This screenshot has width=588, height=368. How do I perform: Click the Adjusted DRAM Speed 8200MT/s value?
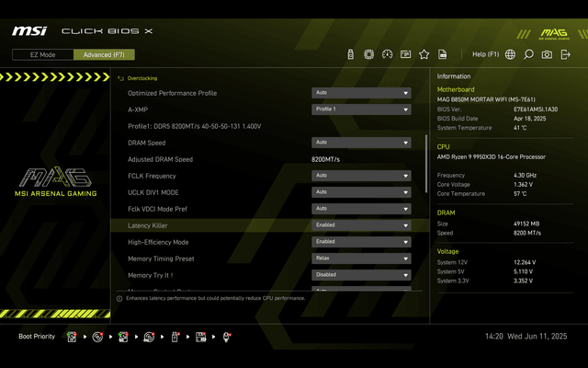click(325, 159)
